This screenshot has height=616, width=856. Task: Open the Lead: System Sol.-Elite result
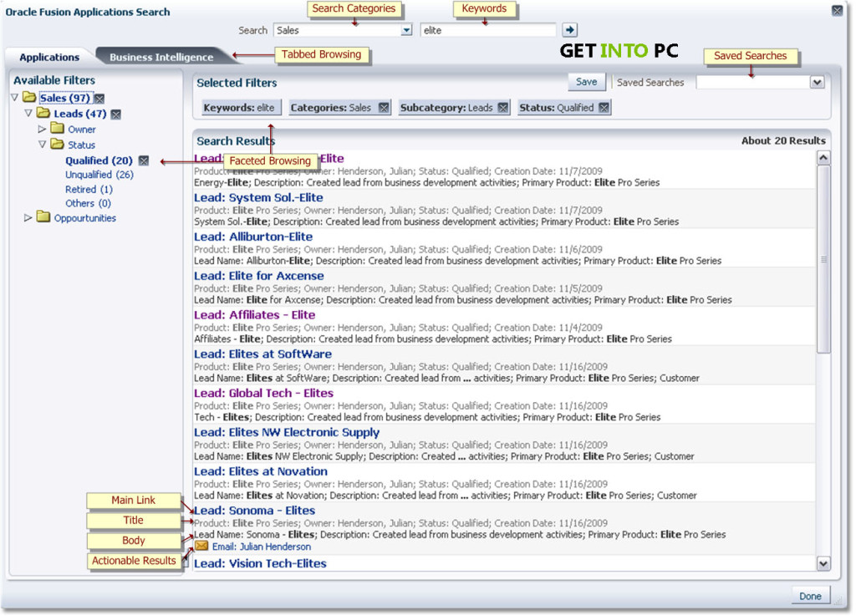258,197
